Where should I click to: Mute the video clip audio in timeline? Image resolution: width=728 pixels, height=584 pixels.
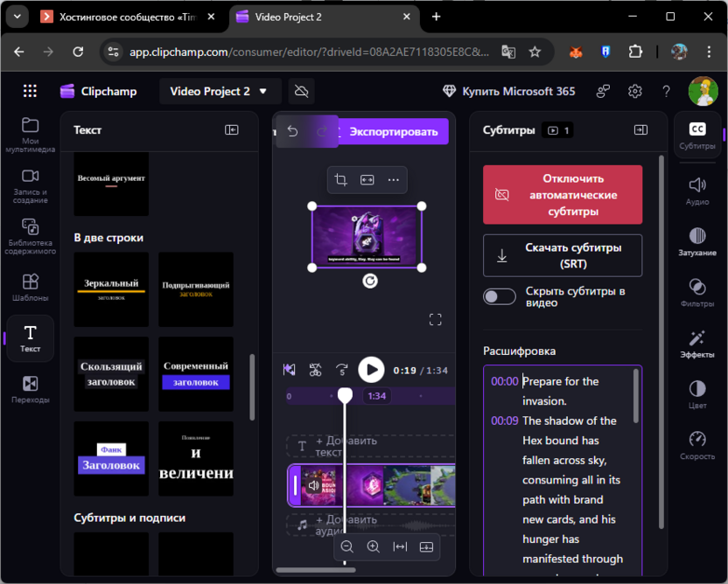314,486
